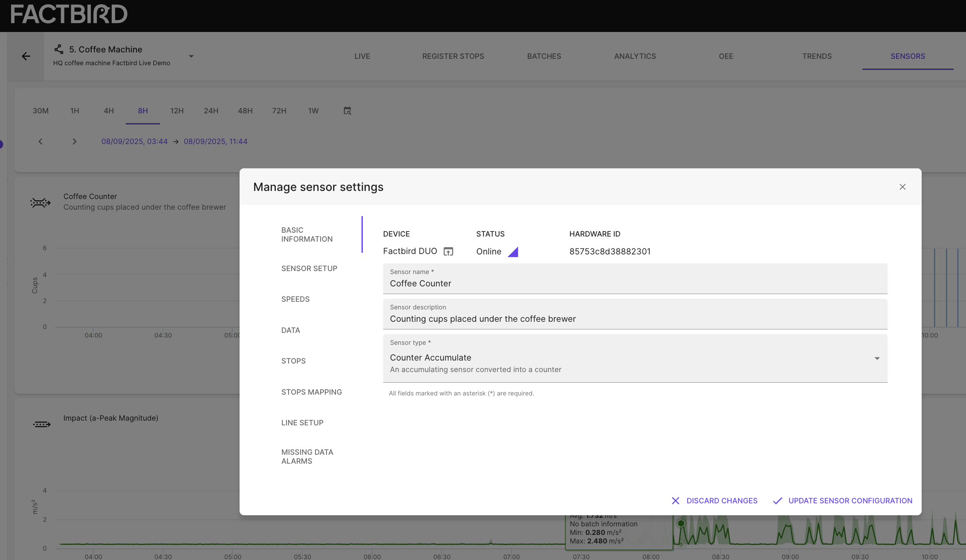Open device link icon next to Factbird DUO
The width and height of the screenshot is (966, 560).
tap(448, 251)
